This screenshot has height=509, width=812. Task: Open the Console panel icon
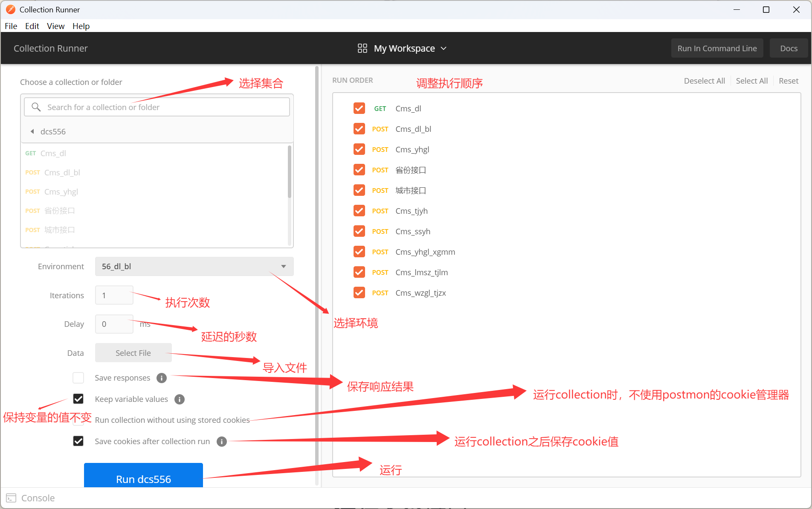[x=11, y=498]
